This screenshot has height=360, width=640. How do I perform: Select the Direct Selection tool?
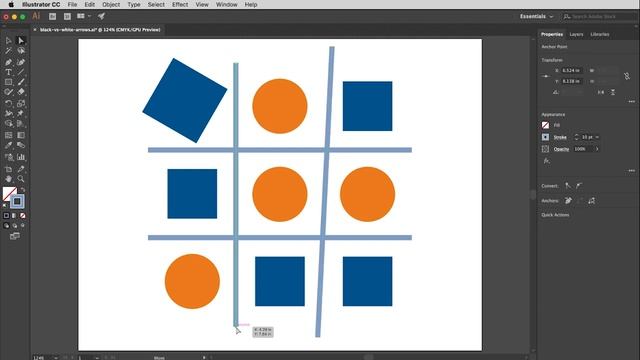(21, 40)
